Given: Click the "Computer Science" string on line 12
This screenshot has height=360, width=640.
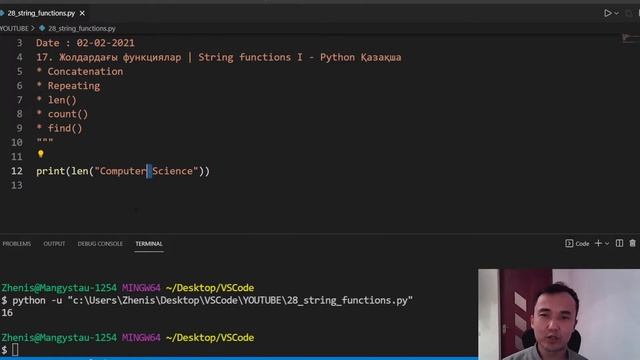Looking at the screenshot, I should tap(147, 171).
